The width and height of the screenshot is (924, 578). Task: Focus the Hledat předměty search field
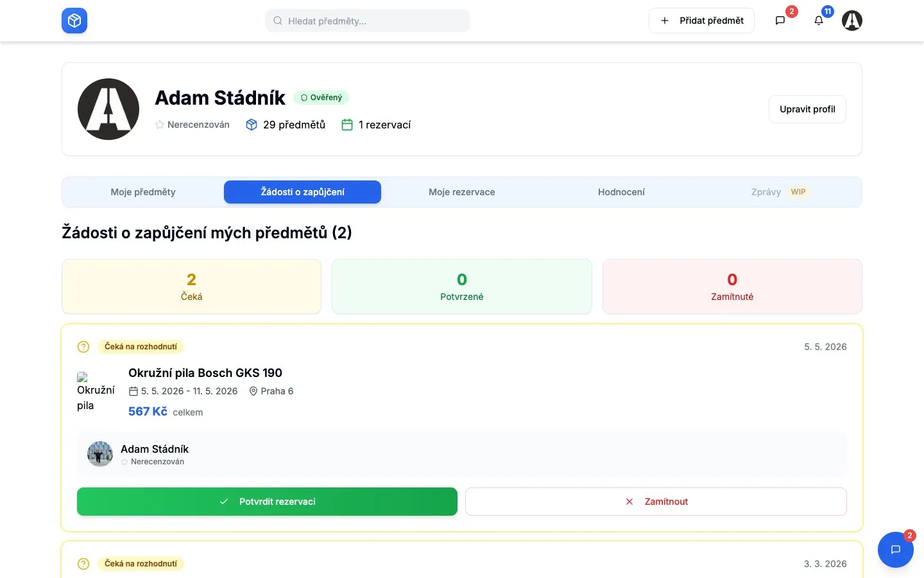coord(368,21)
